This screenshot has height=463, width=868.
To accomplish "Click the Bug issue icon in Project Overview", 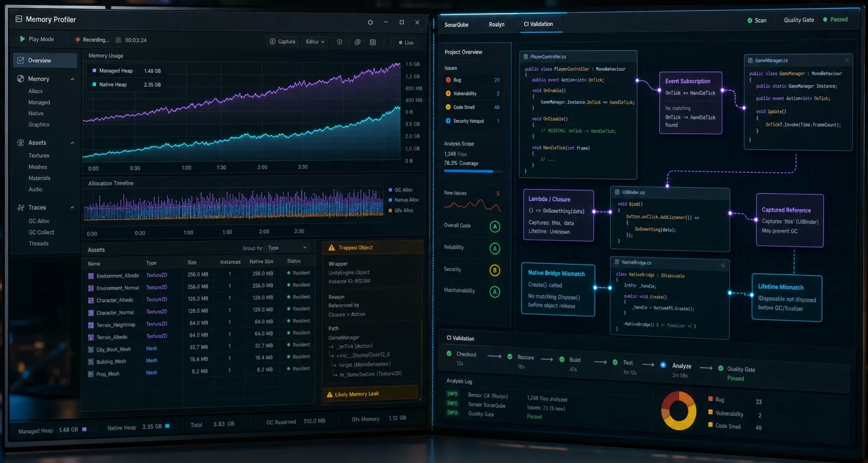I will [448, 80].
